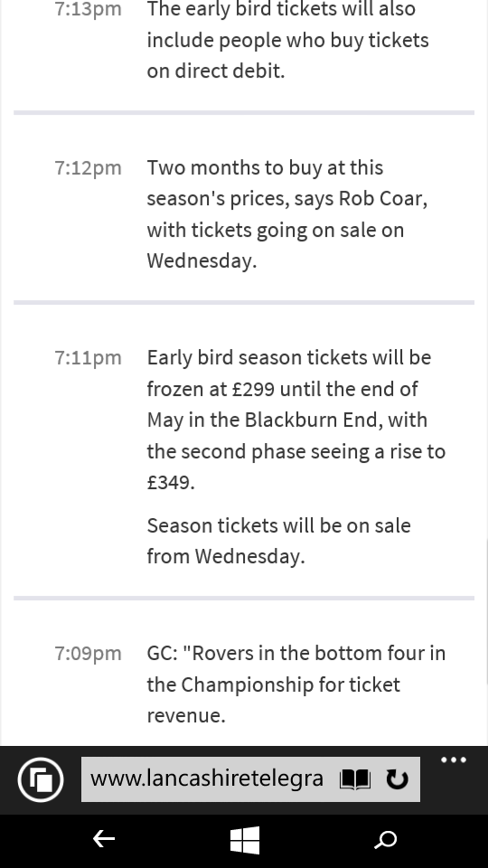Open the three-dots more options menu
The image size is (488, 868).
coord(454,760)
